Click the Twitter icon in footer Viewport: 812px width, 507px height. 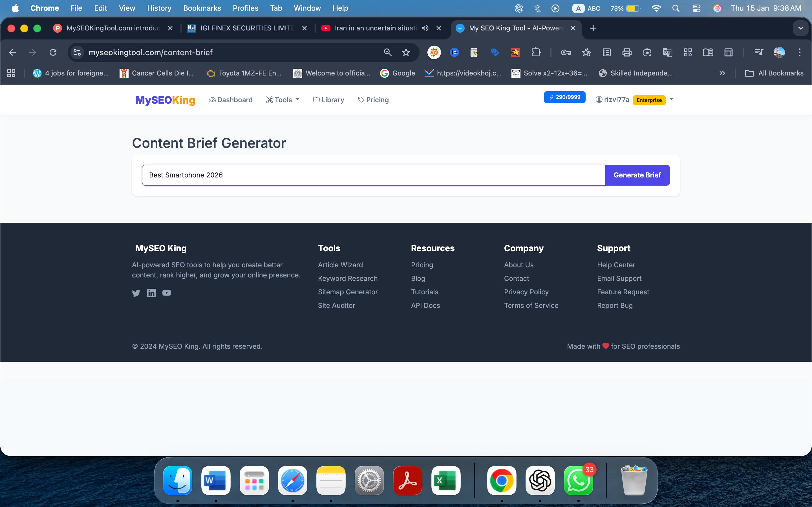136,293
